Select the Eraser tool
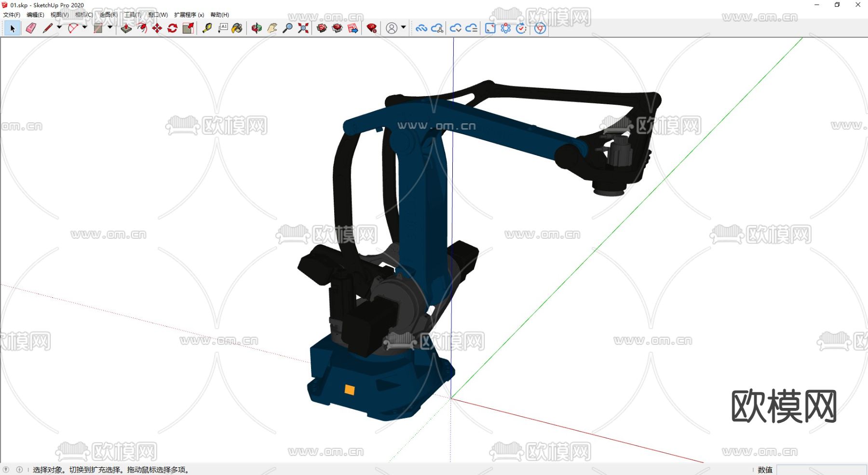The image size is (868, 475). click(x=31, y=28)
